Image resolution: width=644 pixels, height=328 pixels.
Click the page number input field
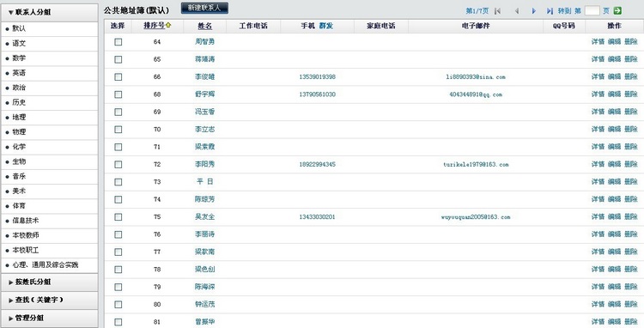coord(592,11)
